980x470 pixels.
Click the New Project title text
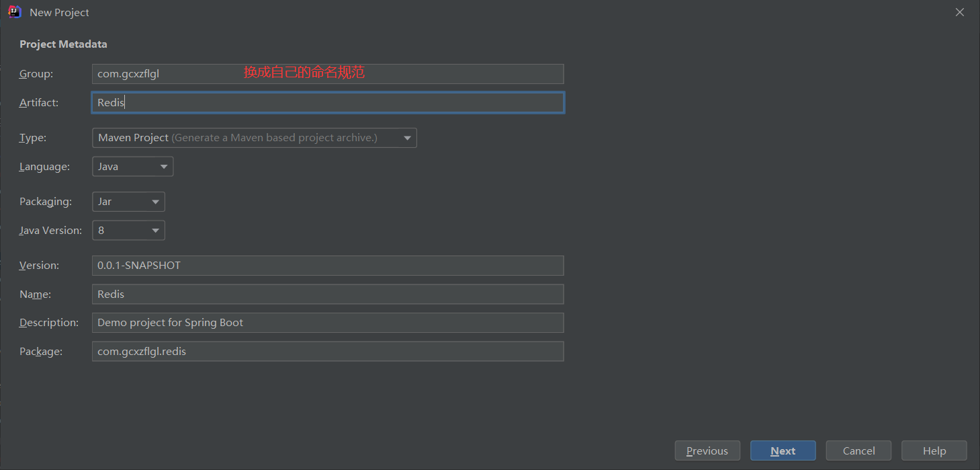(59, 13)
